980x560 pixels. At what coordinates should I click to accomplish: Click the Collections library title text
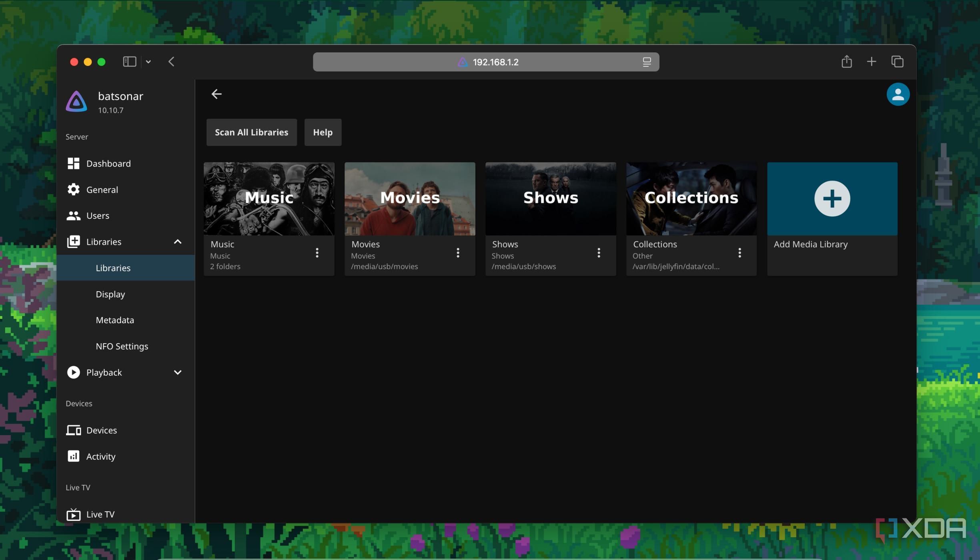[x=655, y=244]
